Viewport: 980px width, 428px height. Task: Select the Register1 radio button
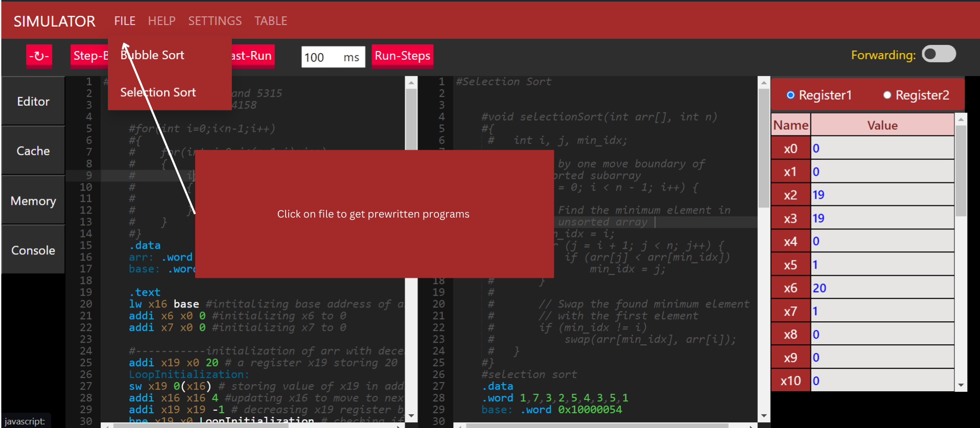(x=790, y=95)
